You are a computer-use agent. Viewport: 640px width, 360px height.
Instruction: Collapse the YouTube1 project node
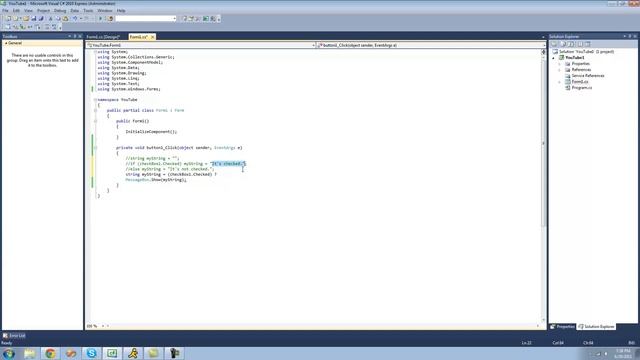[554, 58]
